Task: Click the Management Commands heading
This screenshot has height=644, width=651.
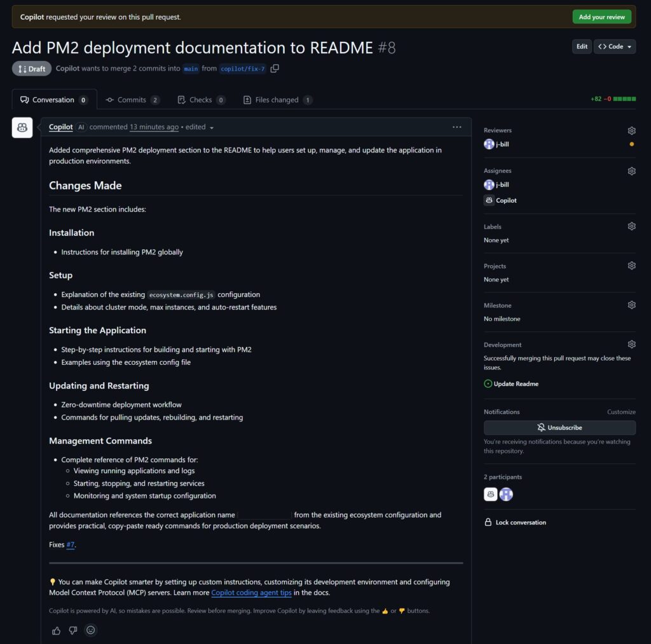Action: [100, 441]
